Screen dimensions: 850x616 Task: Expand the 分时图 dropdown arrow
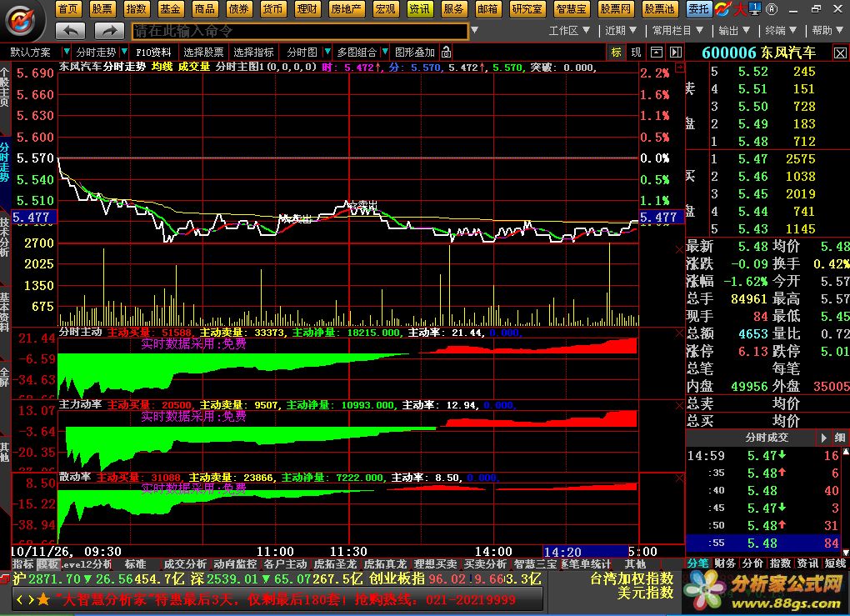(327, 52)
